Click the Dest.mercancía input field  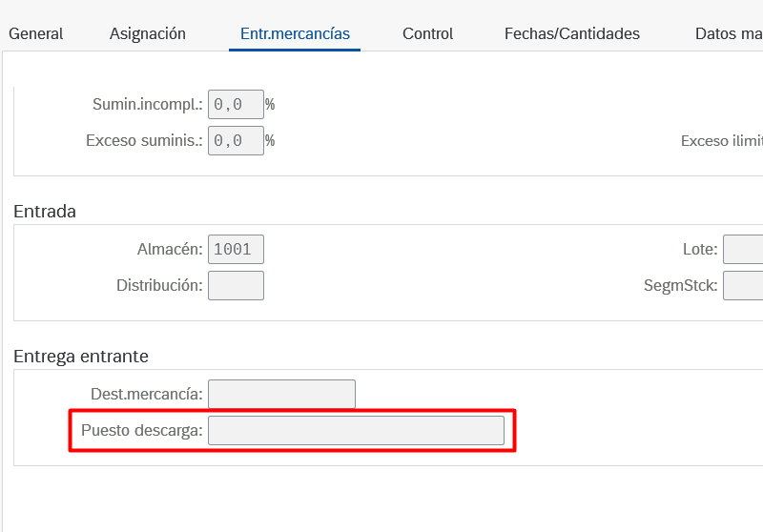pos(281,394)
